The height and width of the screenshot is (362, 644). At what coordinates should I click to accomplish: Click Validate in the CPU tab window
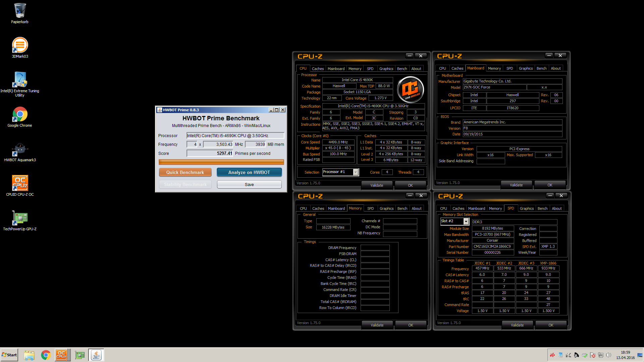pos(377,185)
